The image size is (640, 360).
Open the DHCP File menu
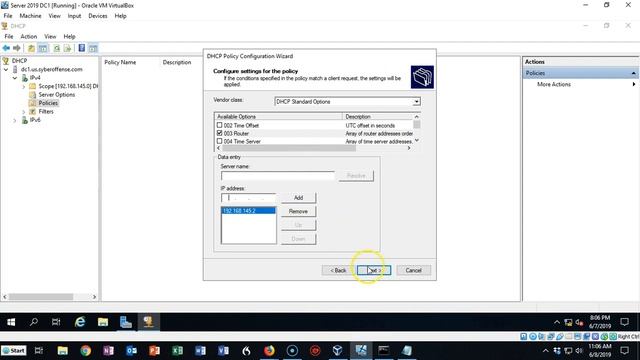tap(9, 36)
